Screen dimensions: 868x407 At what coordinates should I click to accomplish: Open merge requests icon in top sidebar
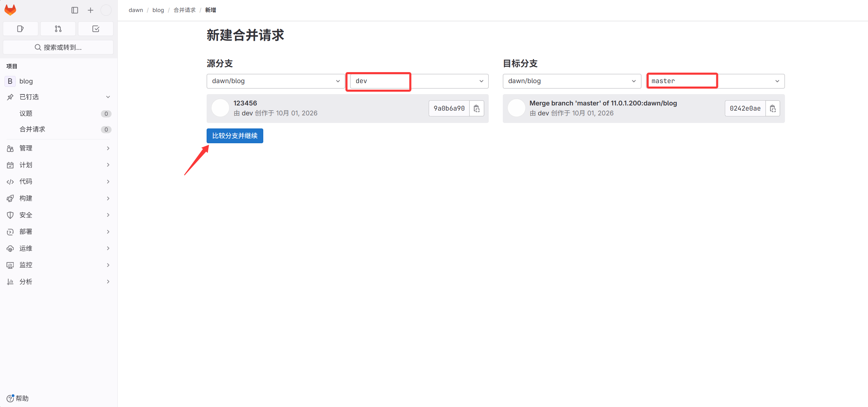pyautogui.click(x=58, y=29)
